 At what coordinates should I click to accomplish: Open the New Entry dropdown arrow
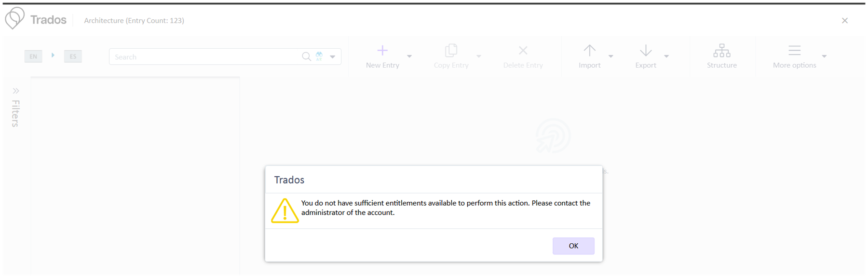pyautogui.click(x=409, y=56)
